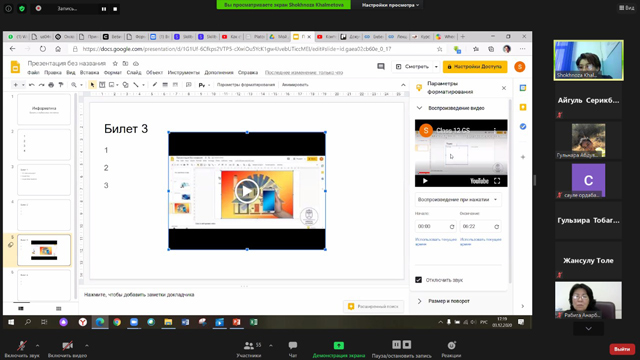Click the border weight icon
This screenshot has height=360, width=640.
pyautogui.click(x=165, y=85)
